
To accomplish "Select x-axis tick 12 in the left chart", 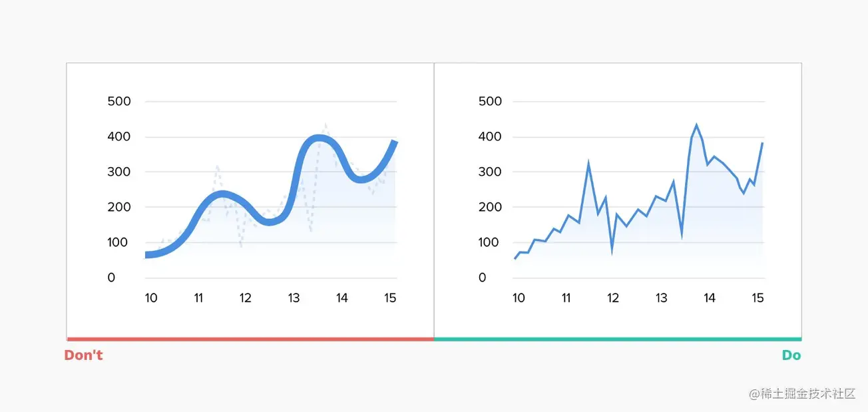I will tap(246, 298).
